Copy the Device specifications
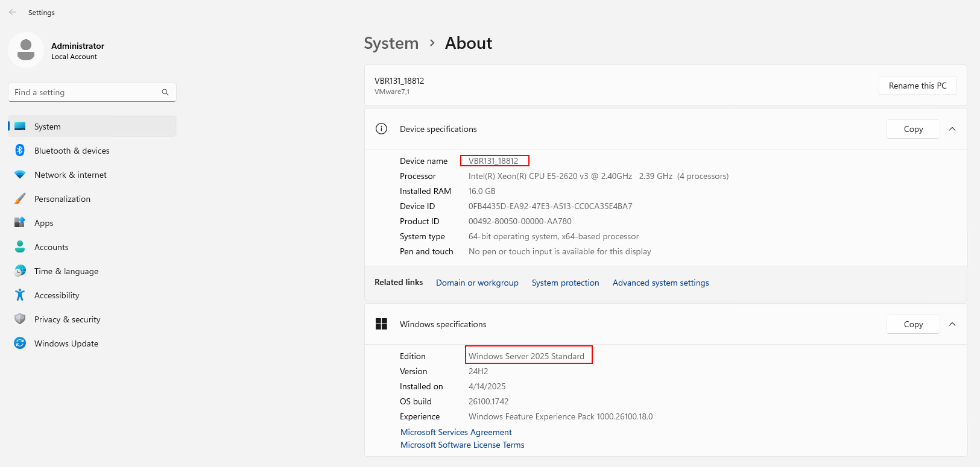 [913, 129]
